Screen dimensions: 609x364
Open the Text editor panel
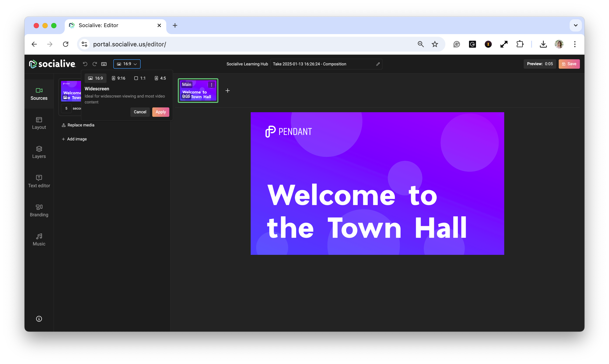click(39, 181)
